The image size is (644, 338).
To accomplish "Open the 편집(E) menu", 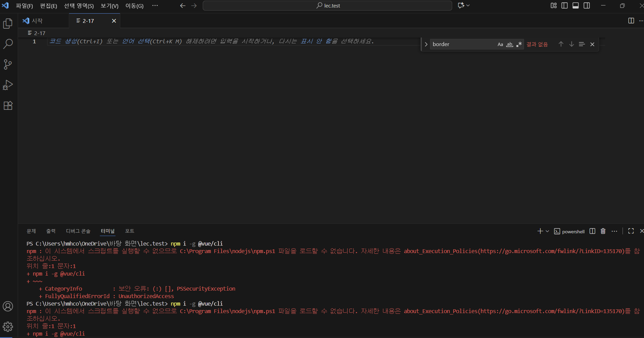I will 49,6.
